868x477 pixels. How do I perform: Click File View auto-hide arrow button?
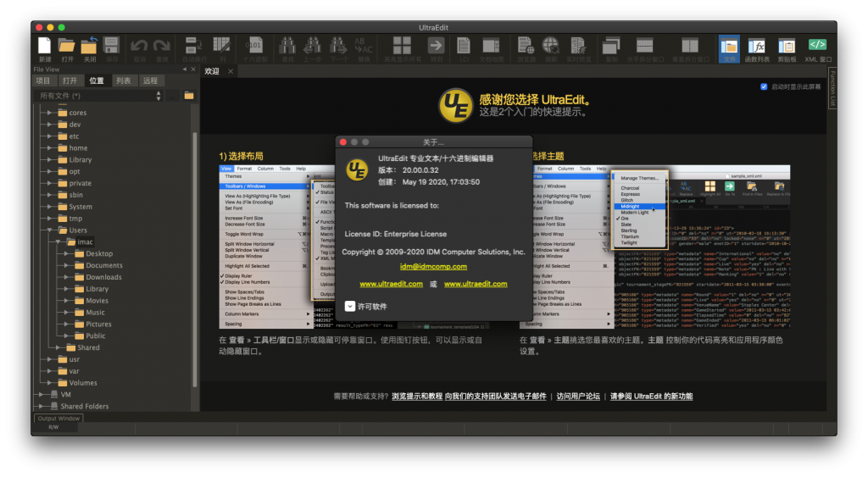[x=184, y=69]
